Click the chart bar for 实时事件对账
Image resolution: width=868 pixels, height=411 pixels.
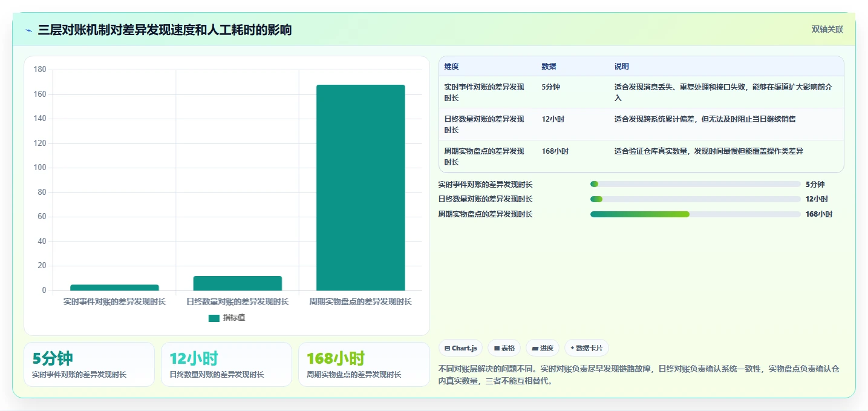tap(114, 288)
